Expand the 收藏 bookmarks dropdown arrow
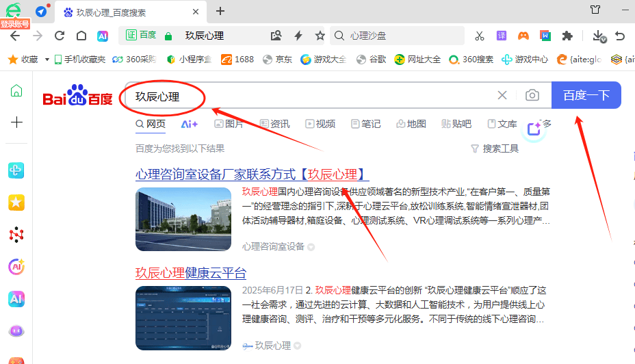635x364 pixels. (x=47, y=60)
